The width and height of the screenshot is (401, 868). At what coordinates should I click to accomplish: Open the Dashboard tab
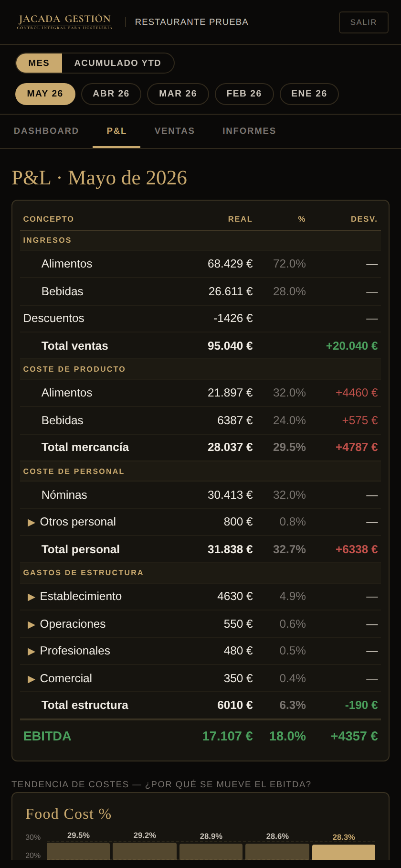pos(46,131)
